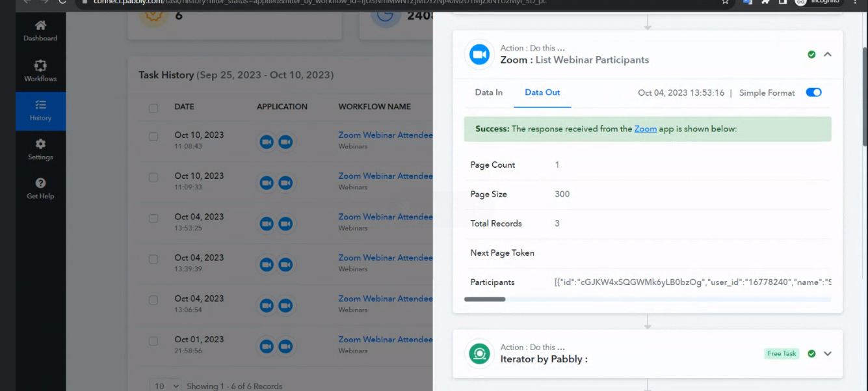Check the Oct 04 13:06:54 row checkbox
The image size is (868, 391).
click(x=153, y=300)
